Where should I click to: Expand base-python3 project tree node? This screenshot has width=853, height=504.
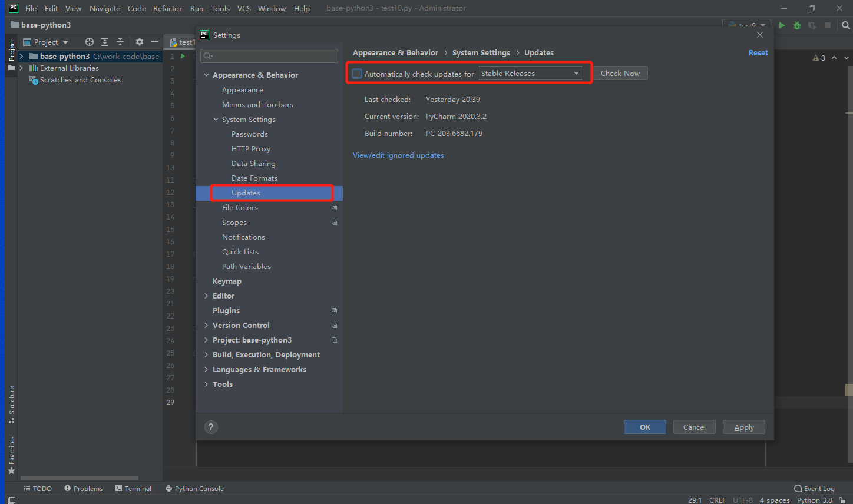pos(22,56)
